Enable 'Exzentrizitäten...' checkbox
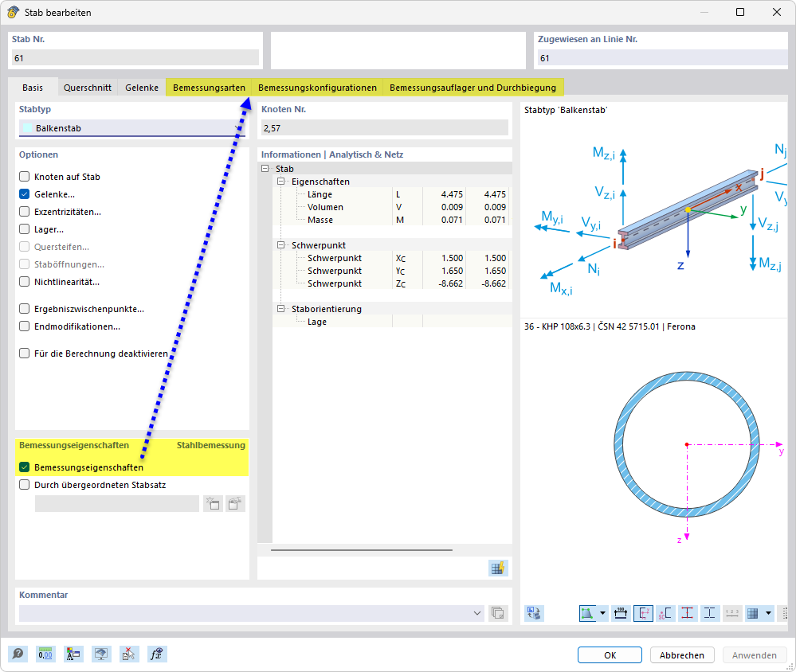Viewport: 796px width, 672px height. tap(25, 212)
